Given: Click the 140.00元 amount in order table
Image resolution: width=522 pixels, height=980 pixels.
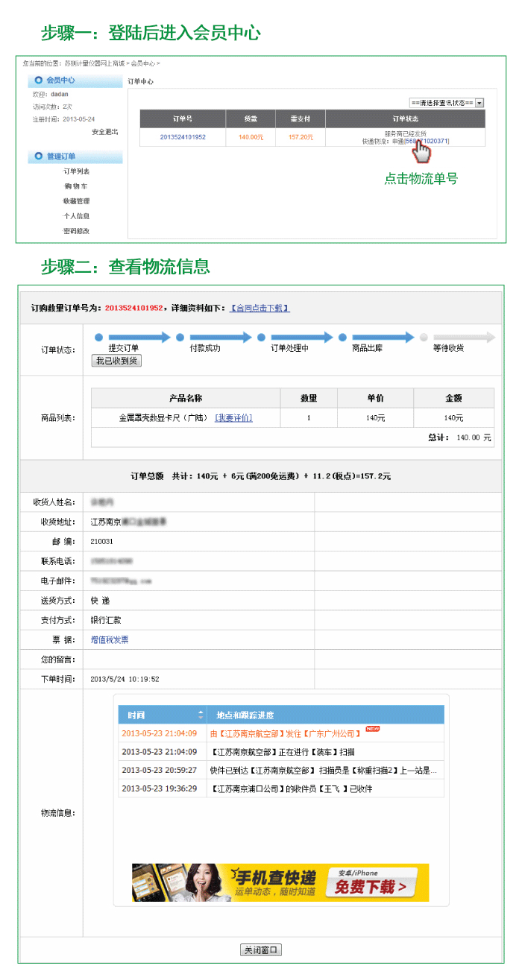Looking at the screenshot, I should click(x=251, y=137).
